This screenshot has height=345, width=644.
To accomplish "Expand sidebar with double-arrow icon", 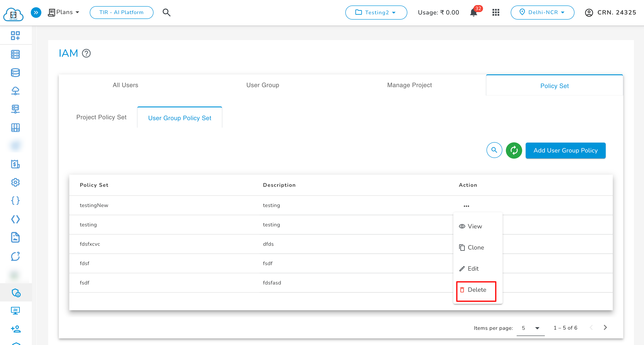I will [36, 13].
